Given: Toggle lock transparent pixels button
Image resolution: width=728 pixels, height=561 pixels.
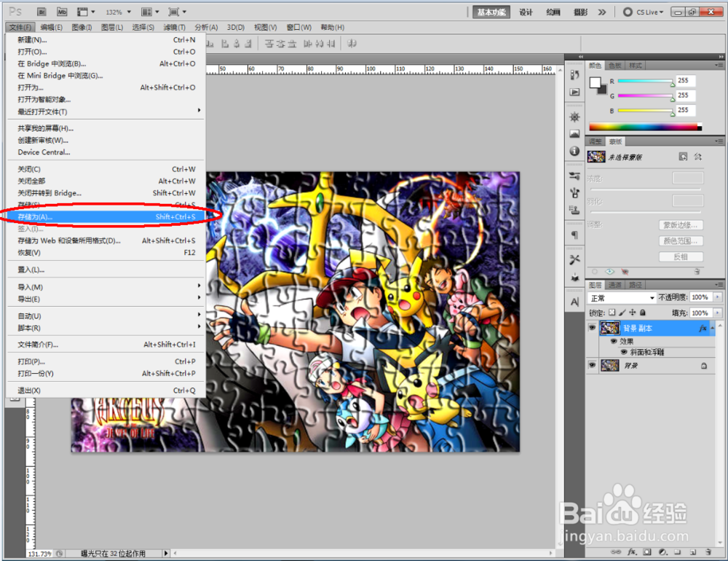Looking at the screenshot, I should 612,313.
